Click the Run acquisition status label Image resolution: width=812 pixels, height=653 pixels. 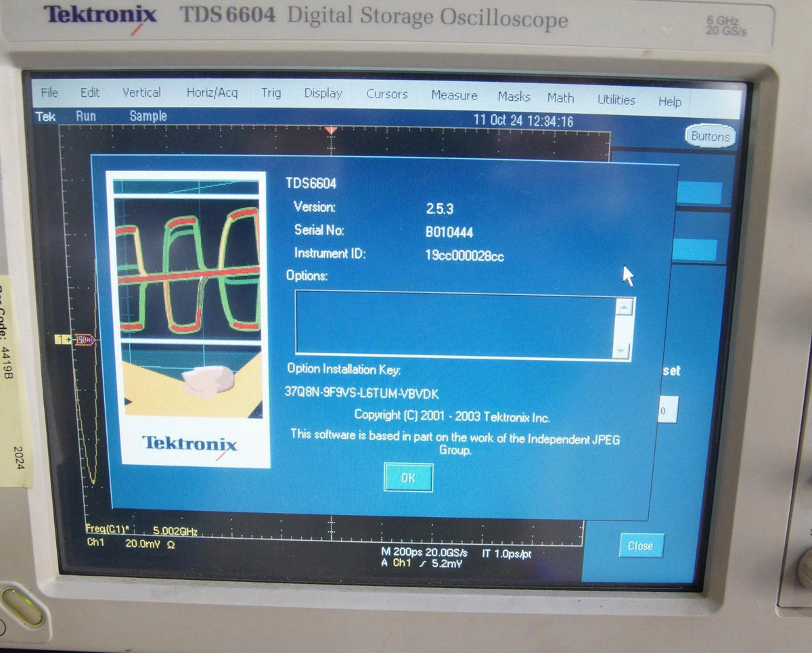(85, 116)
